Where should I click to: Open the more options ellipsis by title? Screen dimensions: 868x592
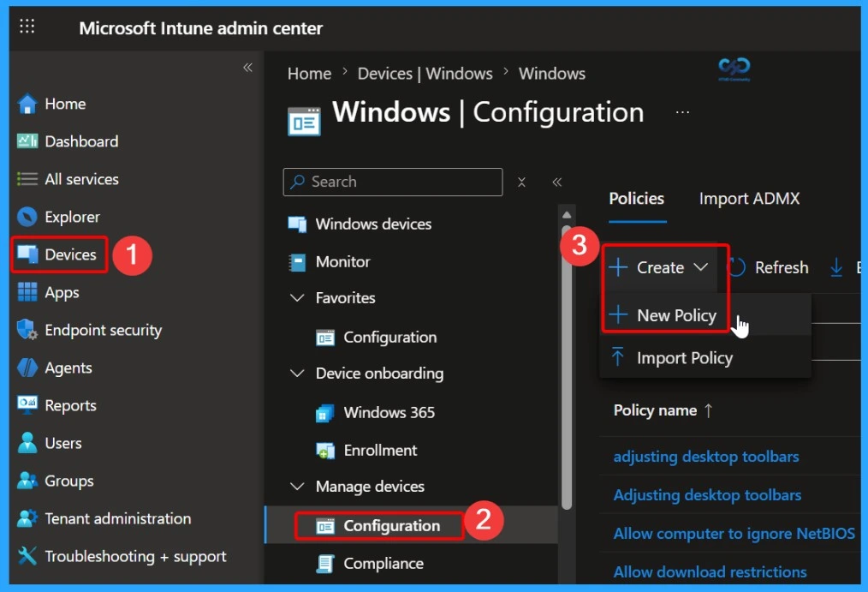tap(682, 112)
